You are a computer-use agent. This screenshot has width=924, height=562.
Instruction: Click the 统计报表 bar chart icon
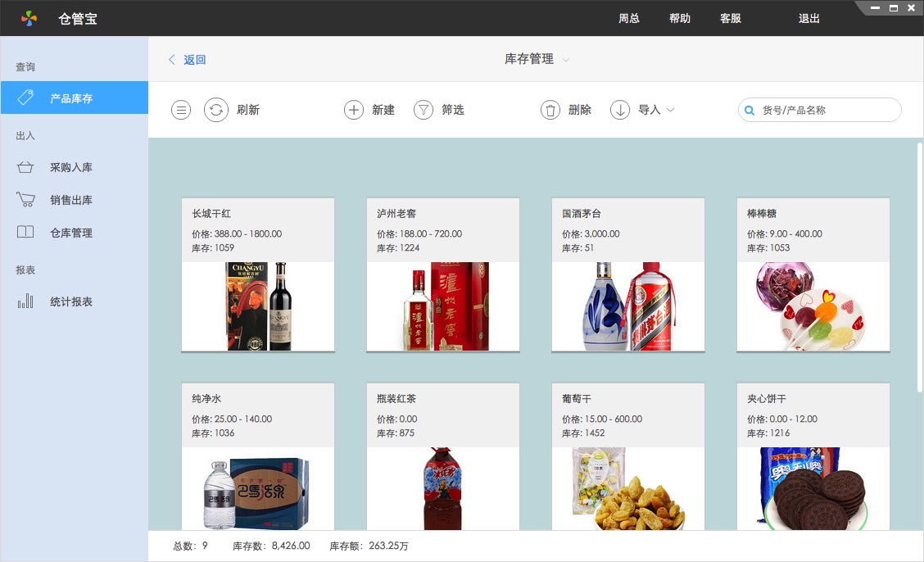[25, 301]
